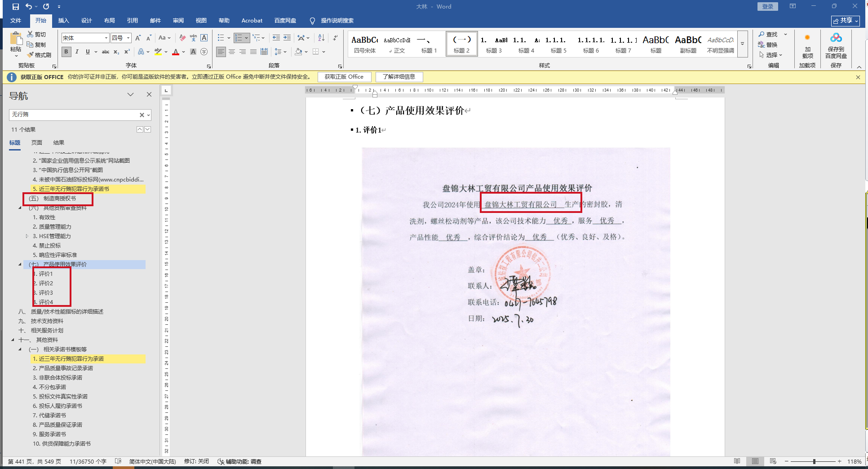Toggle character shading
This screenshot has height=469, width=868.
click(x=193, y=52)
